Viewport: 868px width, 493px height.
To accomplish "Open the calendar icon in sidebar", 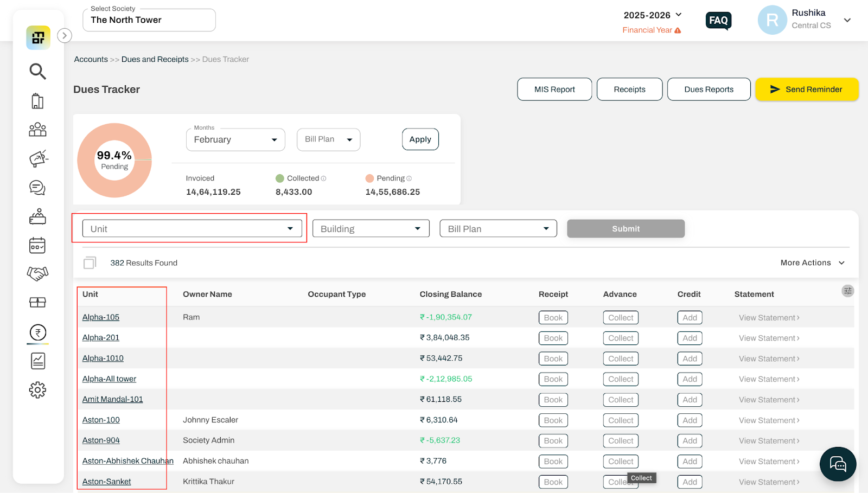I will point(37,246).
